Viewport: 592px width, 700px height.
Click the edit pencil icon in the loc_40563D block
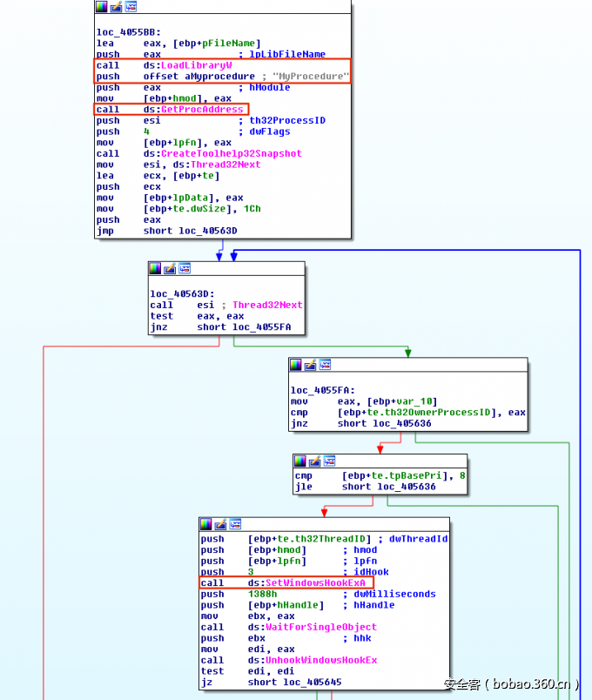pyautogui.click(x=170, y=268)
